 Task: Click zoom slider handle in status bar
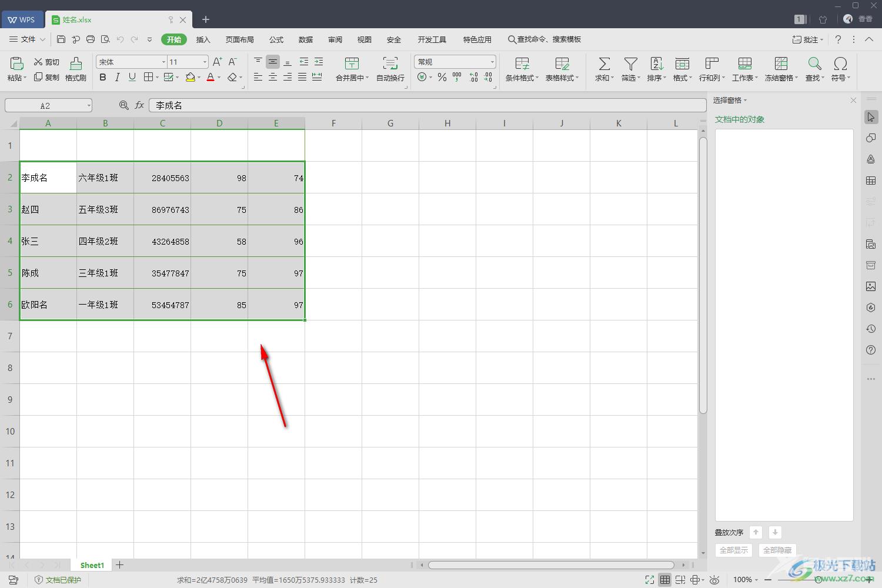click(818, 580)
